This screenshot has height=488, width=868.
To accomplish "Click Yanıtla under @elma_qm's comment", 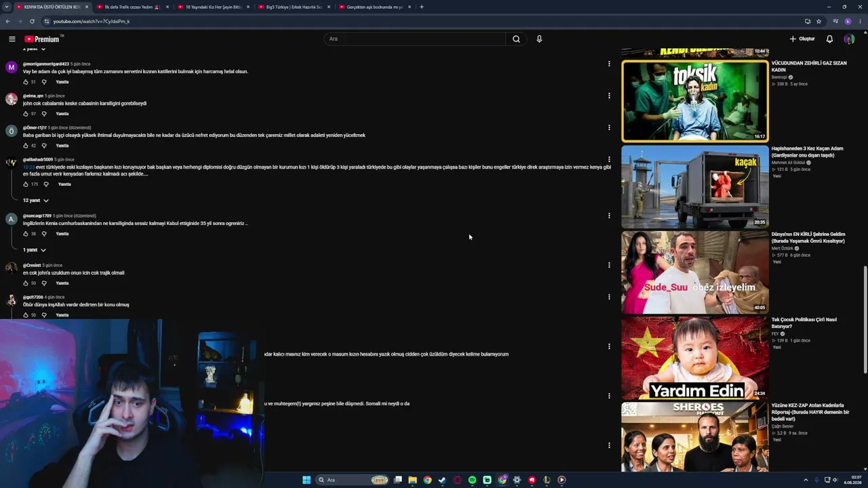I will [62, 114].
